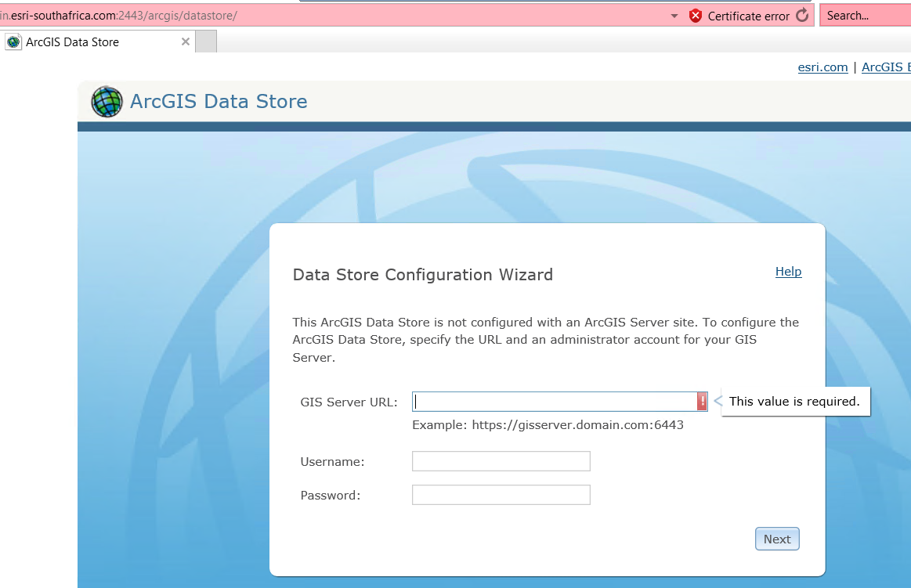Click the 'Username:' label
This screenshot has height=588, width=911.
pyautogui.click(x=332, y=461)
